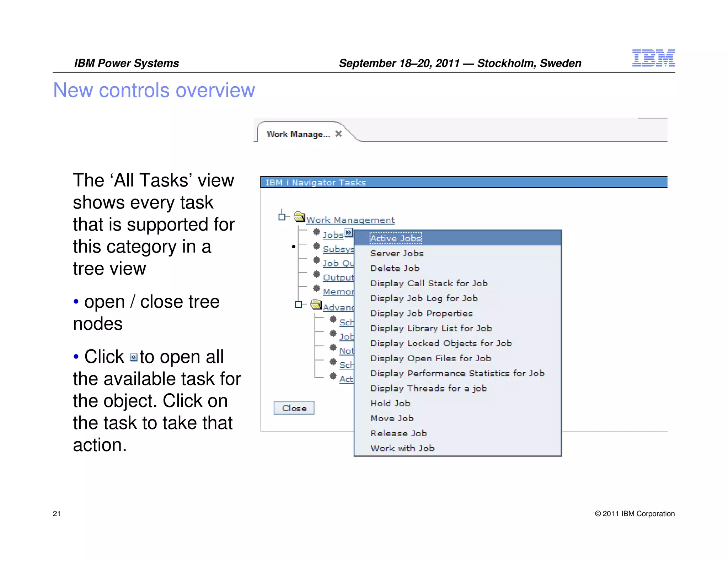Choose Release Job from the menu
728x562 pixels.
pyautogui.click(x=457, y=433)
